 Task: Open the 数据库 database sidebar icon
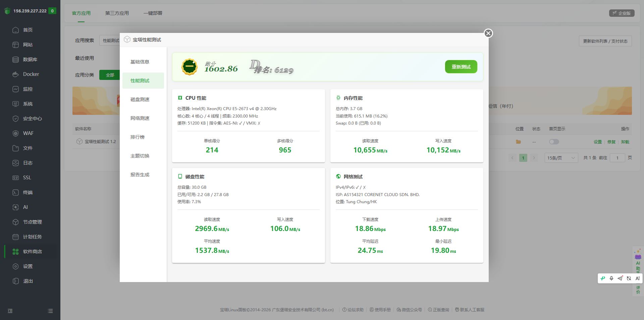click(15, 59)
